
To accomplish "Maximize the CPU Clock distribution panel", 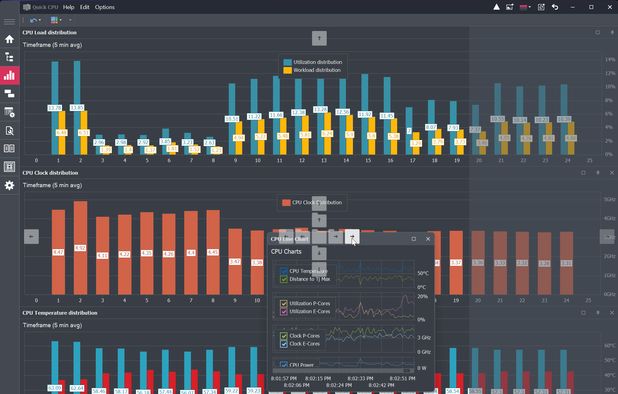I will tap(583, 173).
